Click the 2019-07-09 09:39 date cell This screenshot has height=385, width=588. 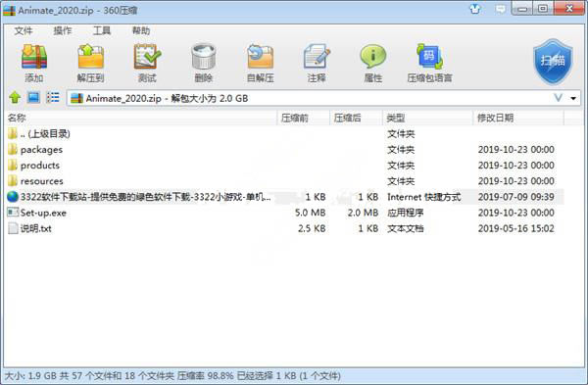(516, 197)
